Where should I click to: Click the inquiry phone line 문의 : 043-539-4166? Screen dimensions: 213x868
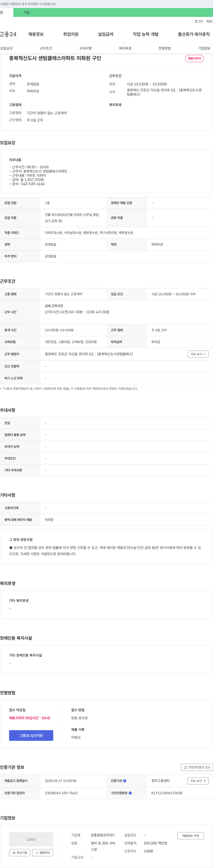click(x=27, y=184)
